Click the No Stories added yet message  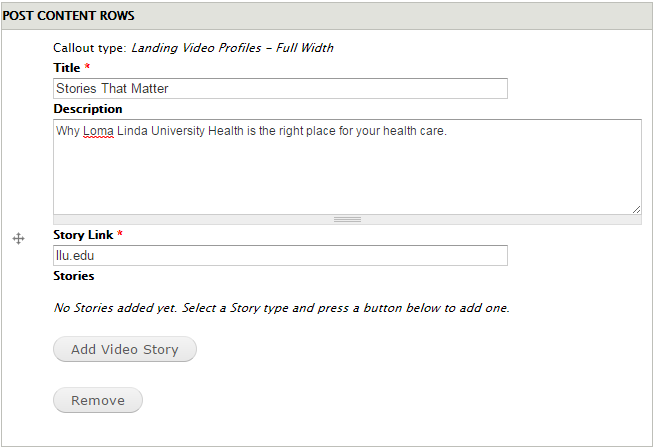282,308
